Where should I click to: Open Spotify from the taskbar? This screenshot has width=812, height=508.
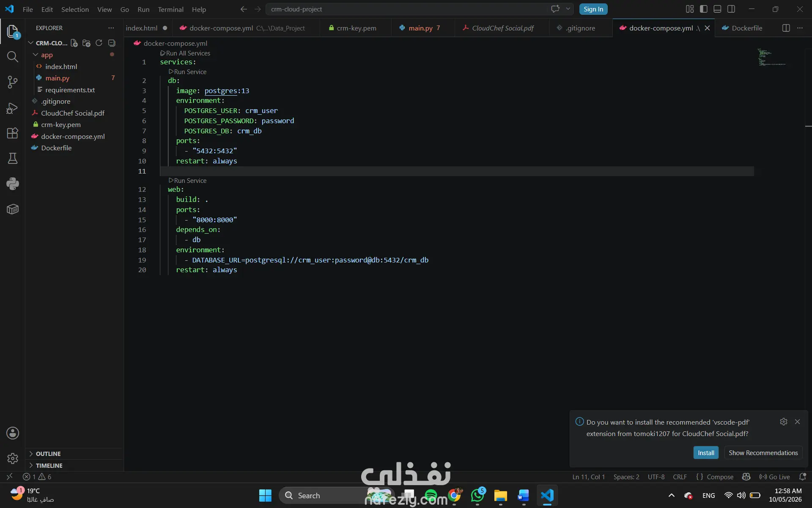pos(431,495)
